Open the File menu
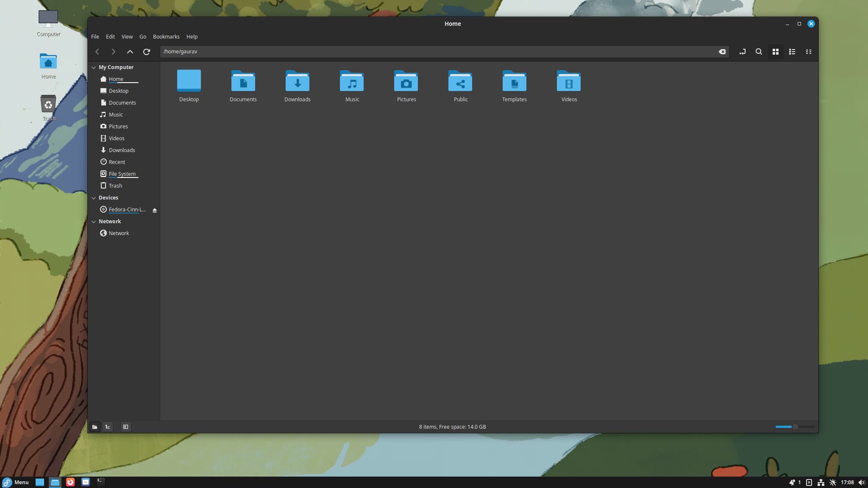The width and height of the screenshot is (868, 488). [x=95, y=37]
